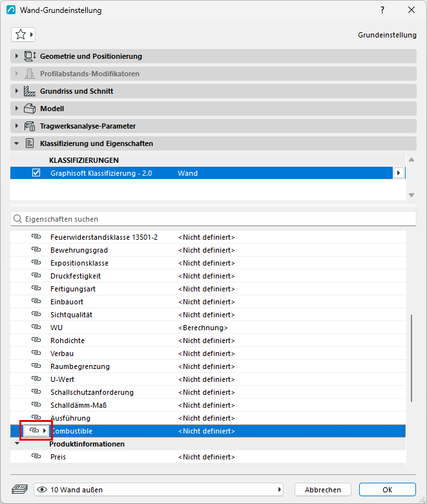Click the help question mark in title bar

(382, 10)
